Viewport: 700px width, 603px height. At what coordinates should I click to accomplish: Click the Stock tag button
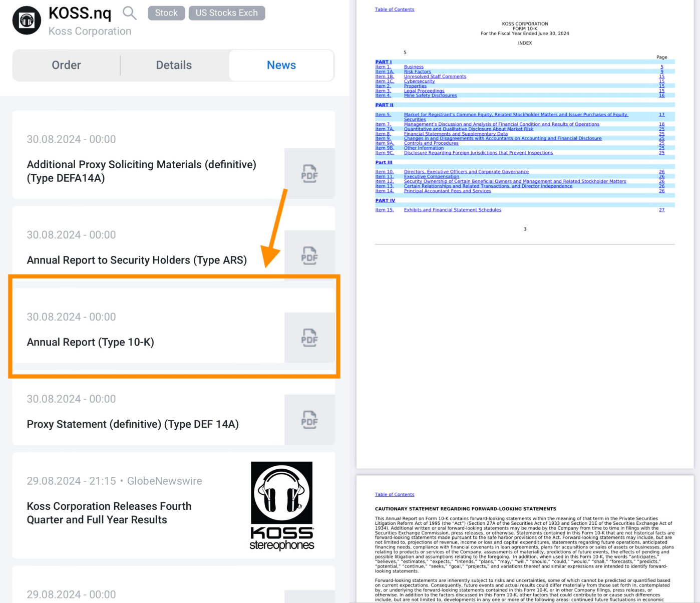click(166, 13)
